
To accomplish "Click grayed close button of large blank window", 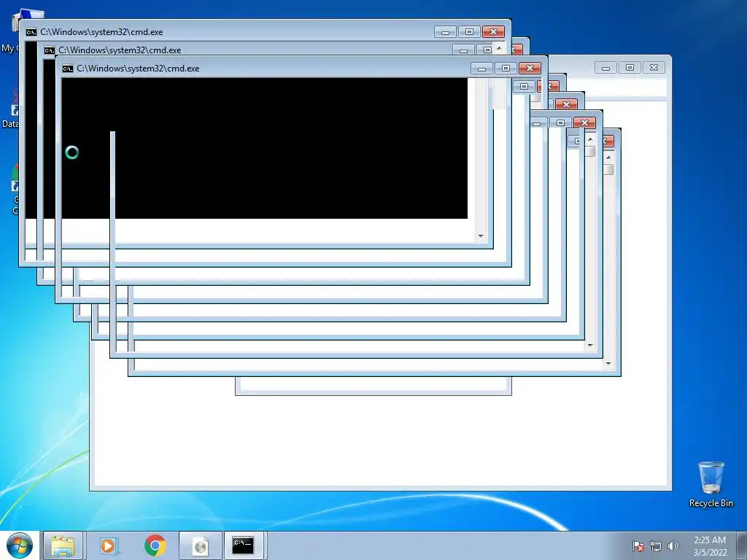I will (x=654, y=68).
